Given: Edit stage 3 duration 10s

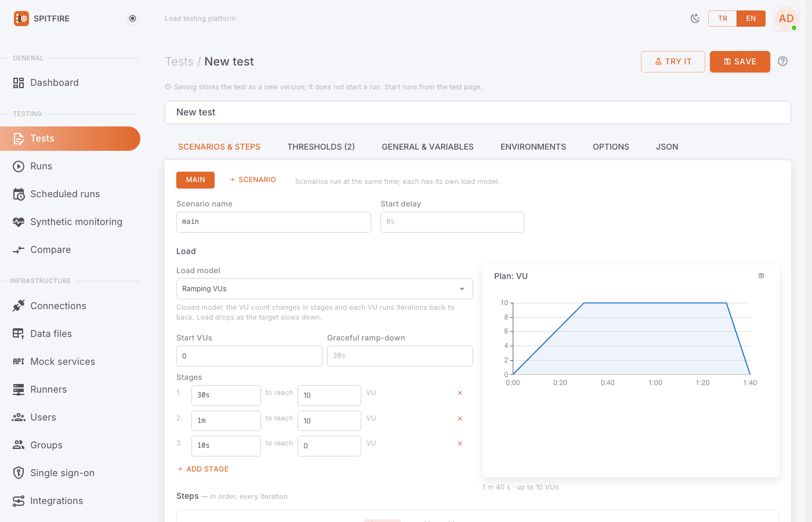Looking at the screenshot, I should [226, 446].
